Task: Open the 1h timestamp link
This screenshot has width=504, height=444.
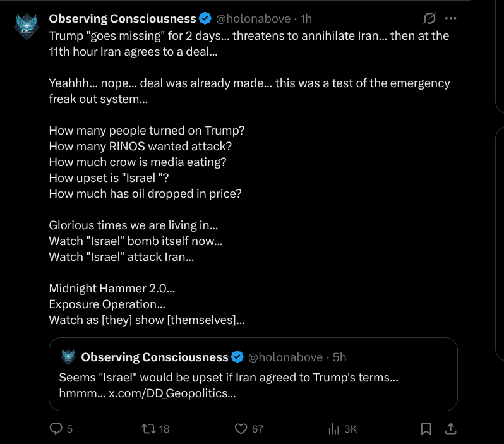Action: point(306,19)
